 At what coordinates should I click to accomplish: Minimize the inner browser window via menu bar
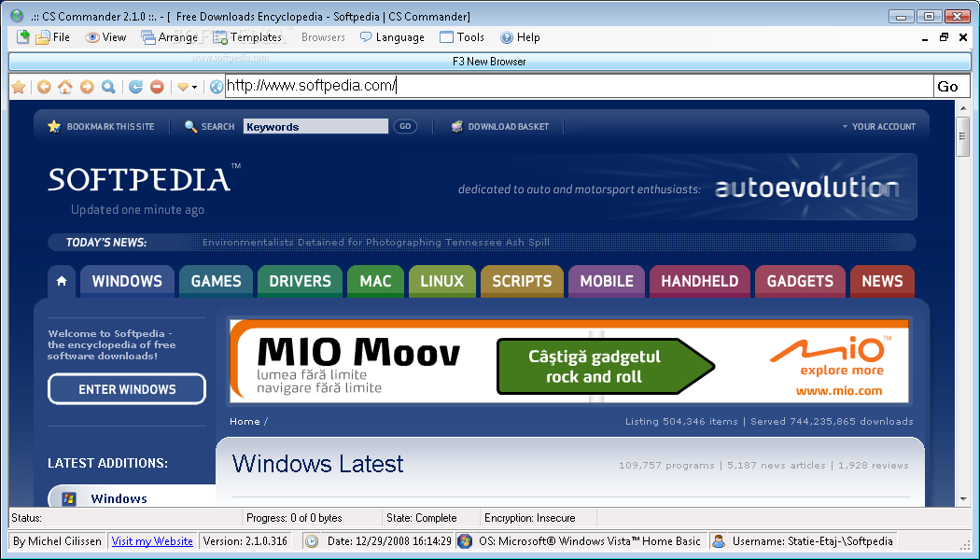click(924, 39)
